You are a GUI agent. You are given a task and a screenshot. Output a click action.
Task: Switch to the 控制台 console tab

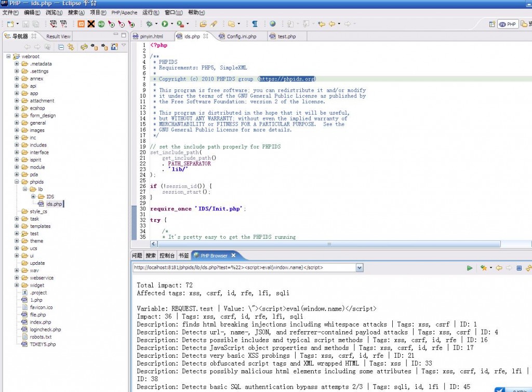(x=167, y=255)
